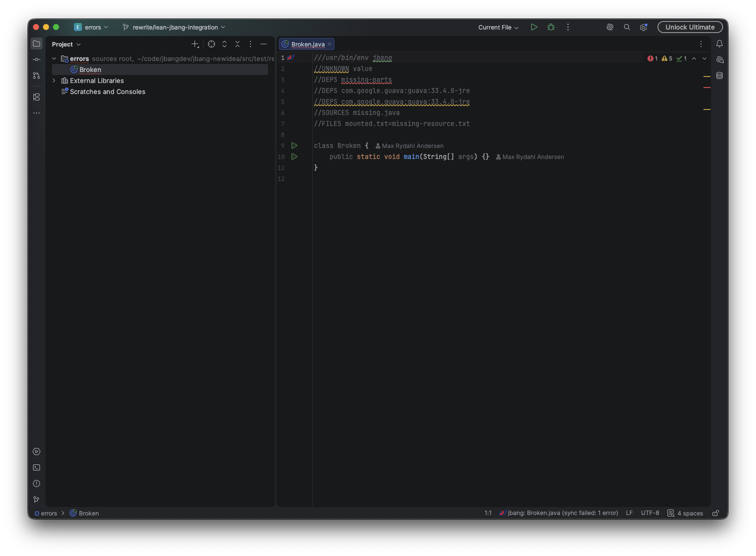
Task: Open Search Everywhere magnifier
Action: [x=627, y=27]
